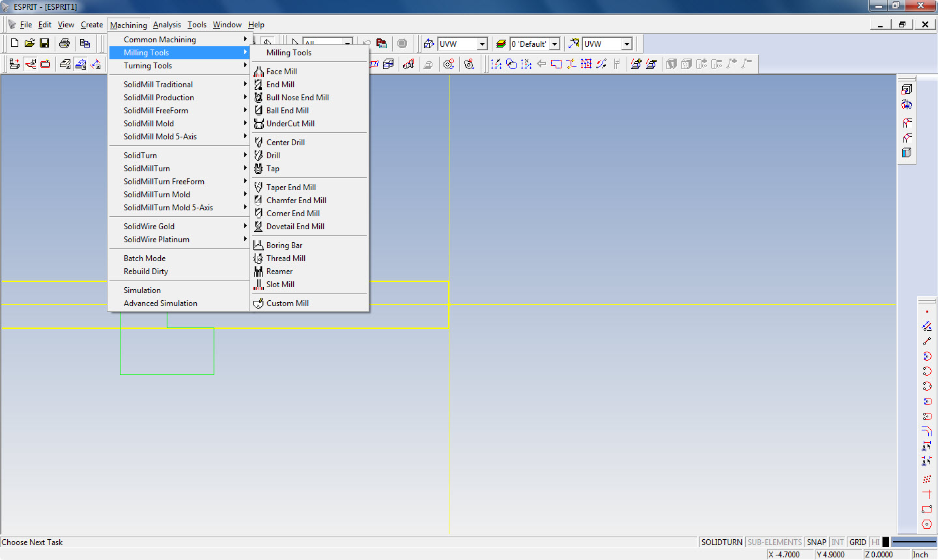This screenshot has height=560, width=938.
Task: Select the Rectangle tool on right toolbar
Action: (x=927, y=509)
